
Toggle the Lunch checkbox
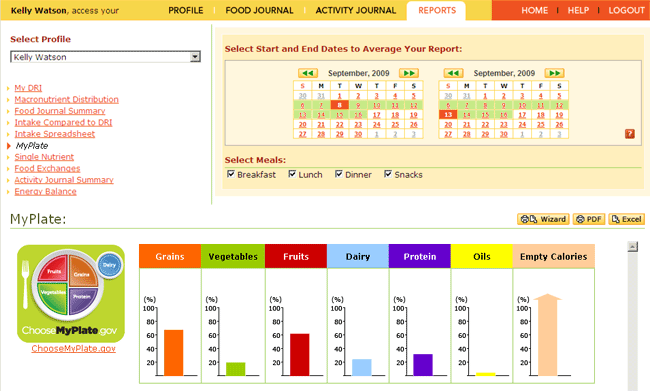[x=292, y=174]
